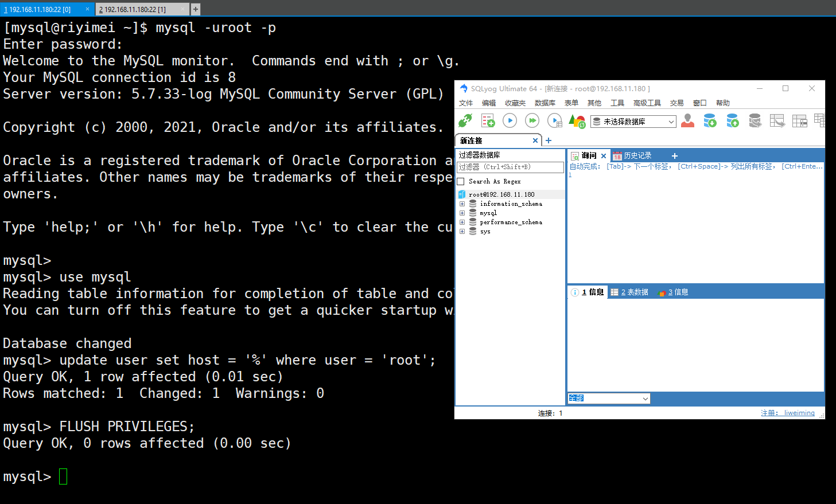836x504 pixels.
Task: Expand the mysql database tree node
Action: click(462, 213)
